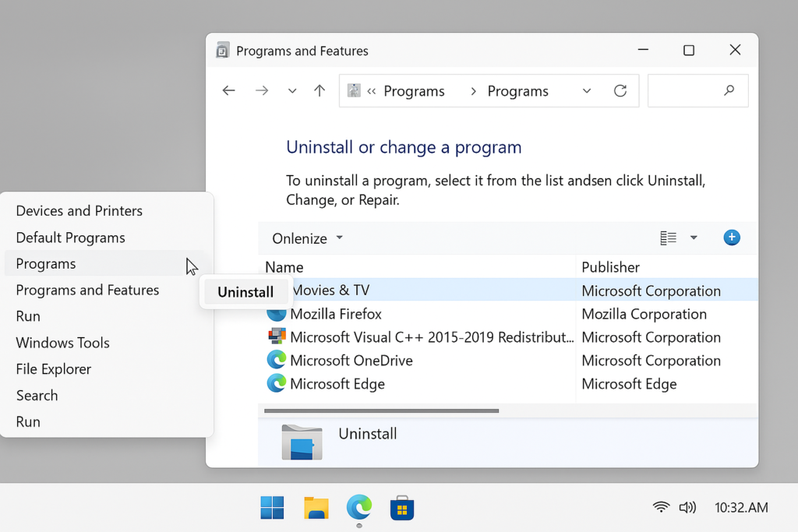The width and height of the screenshot is (798, 532).
Task: Click the Microsoft OneDrive program icon
Action: click(x=277, y=360)
